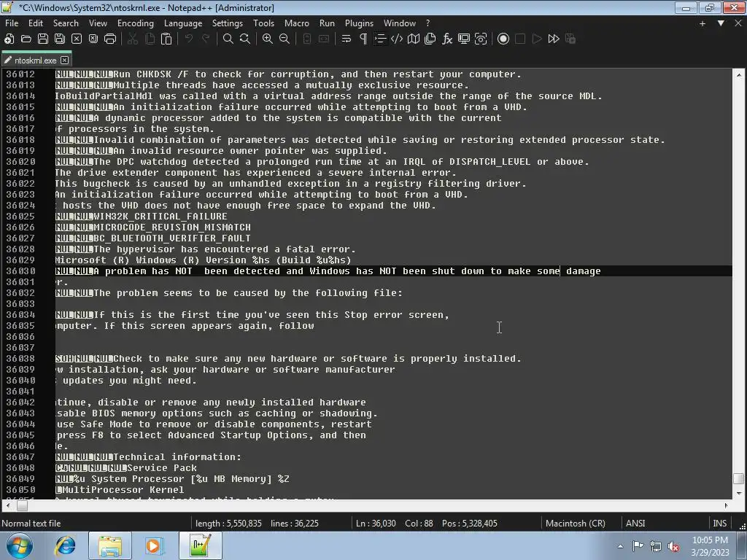Open Windows Start menu orb
Viewport: 747px width, 560px height.
[x=19, y=545]
